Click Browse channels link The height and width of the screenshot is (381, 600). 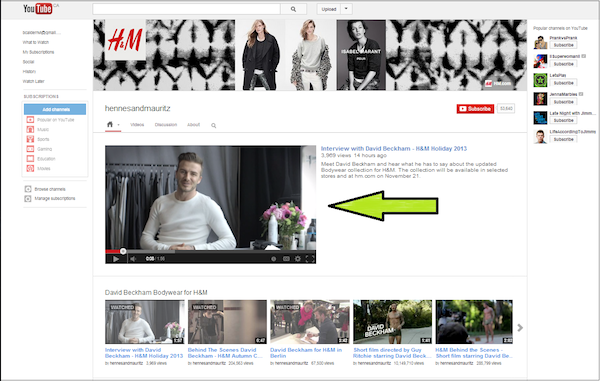coord(50,189)
